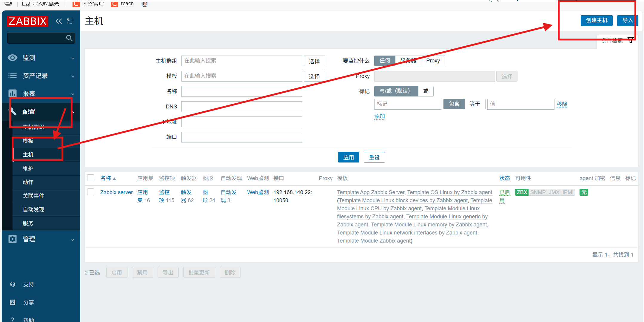Focus the 主机群组 search field
This screenshot has width=644, height=322.
[x=242, y=61]
